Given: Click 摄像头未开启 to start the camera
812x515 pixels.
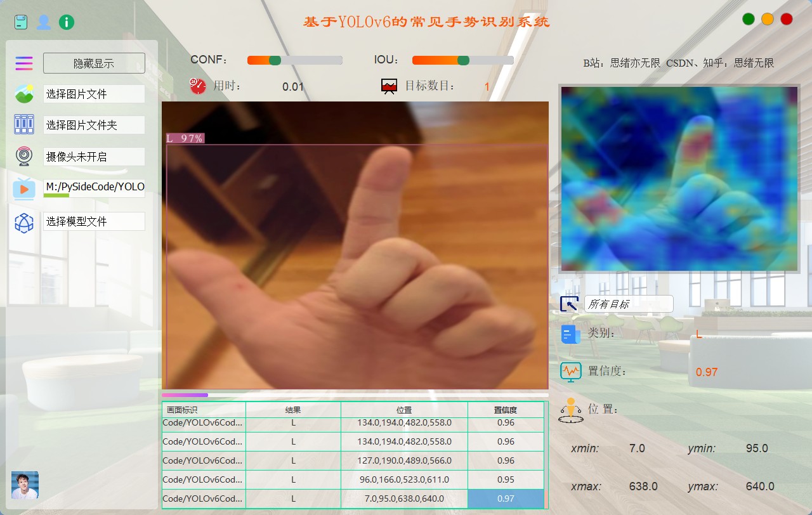Looking at the screenshot, I should [x=94, y=157].
